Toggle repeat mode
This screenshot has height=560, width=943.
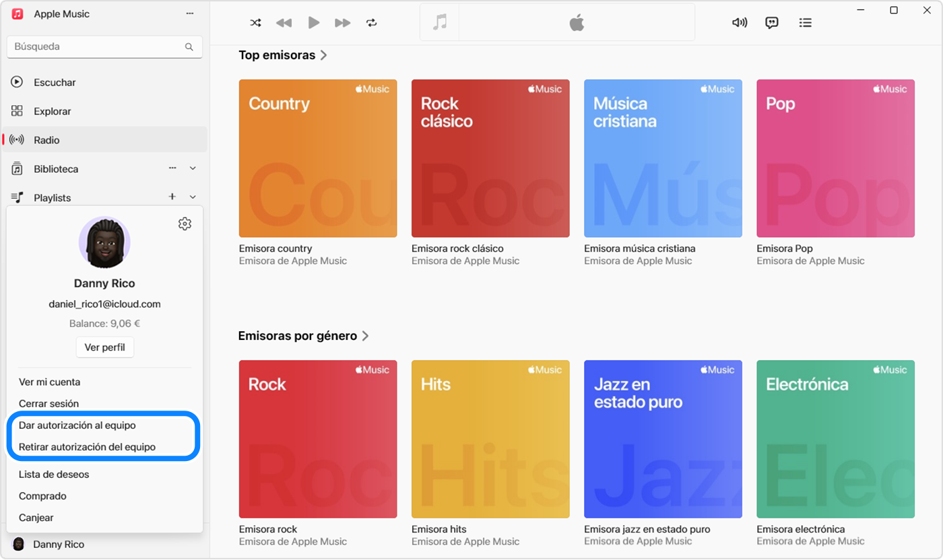372,23
